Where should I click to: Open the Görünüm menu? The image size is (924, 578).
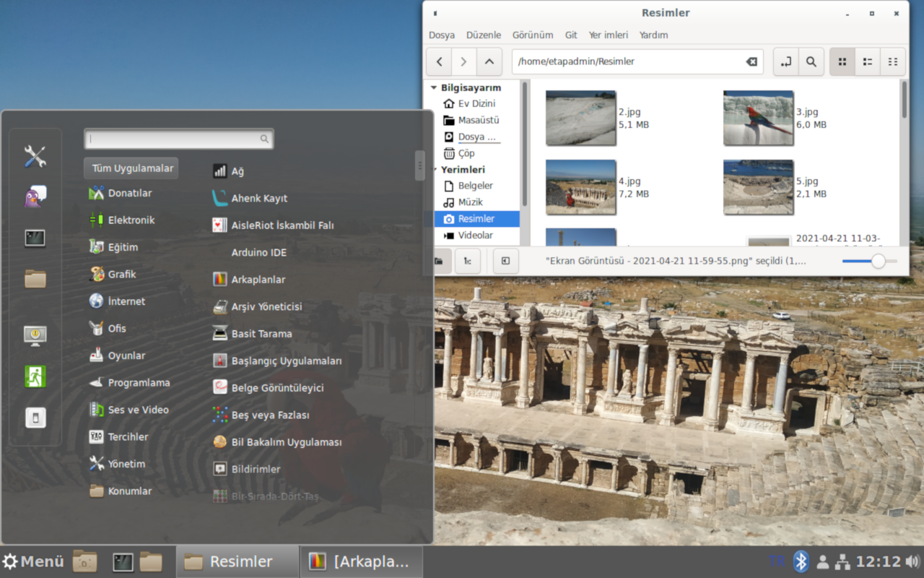pyautogui.click(x=533, y=35)
